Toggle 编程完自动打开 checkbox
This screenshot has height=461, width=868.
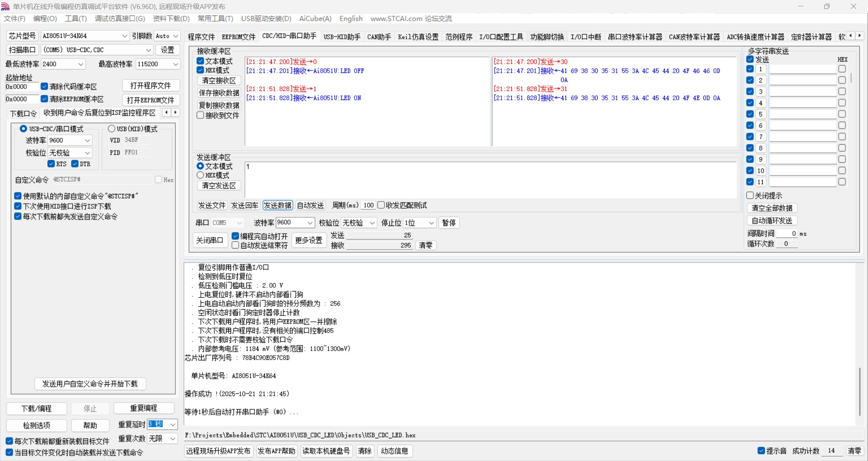[236, 236]
